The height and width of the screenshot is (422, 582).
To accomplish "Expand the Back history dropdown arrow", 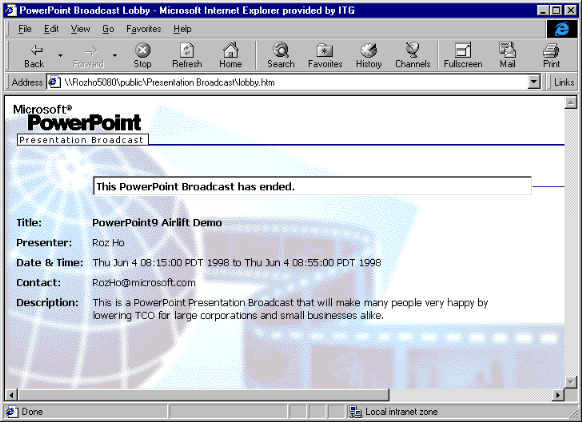I will coord(60,55).
